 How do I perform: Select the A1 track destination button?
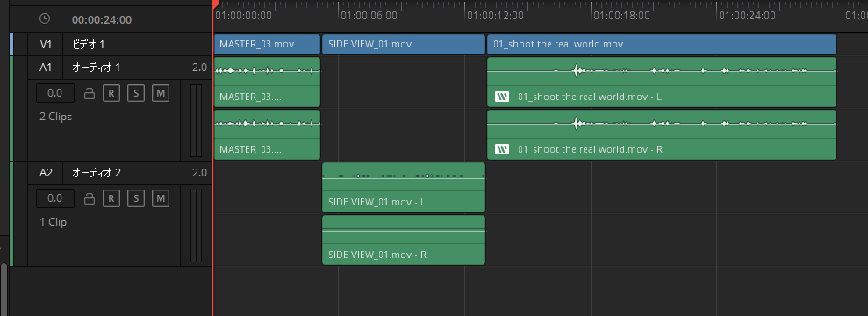pos(46,68)
